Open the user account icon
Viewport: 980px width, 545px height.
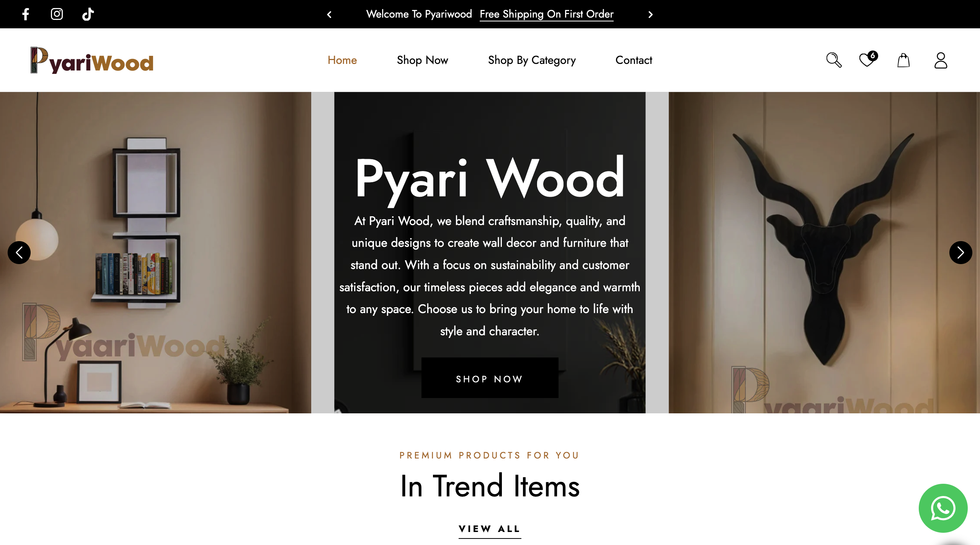941,60
